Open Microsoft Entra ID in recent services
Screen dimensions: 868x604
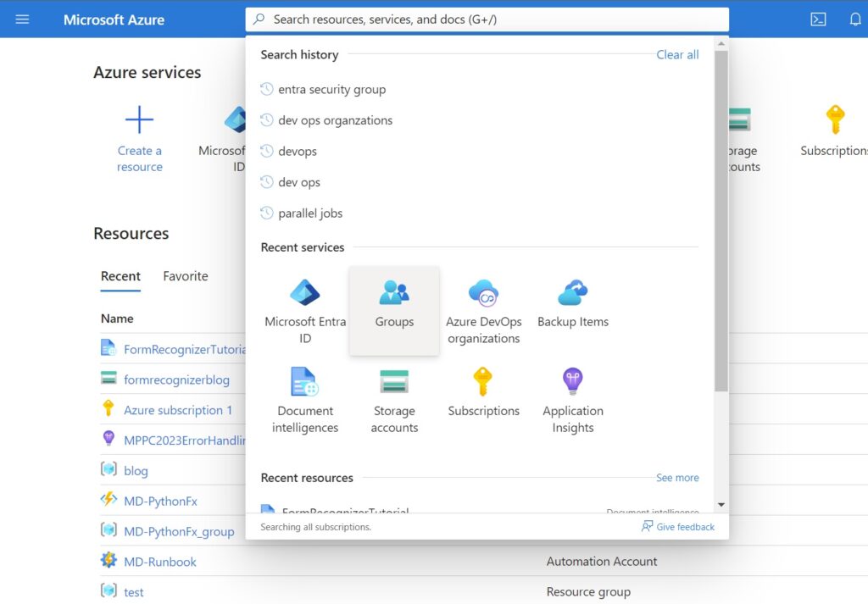coord(305,311)
